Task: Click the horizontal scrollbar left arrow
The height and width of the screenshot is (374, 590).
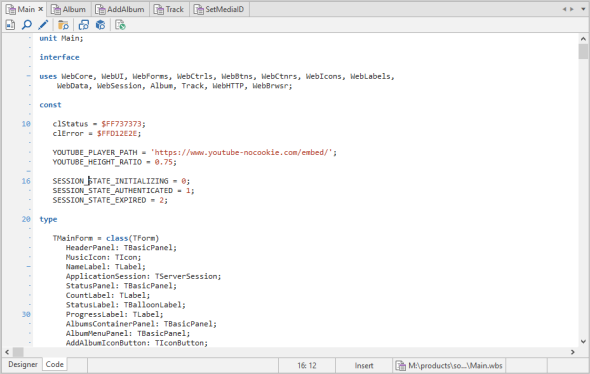Action: (x=7, y=352)
